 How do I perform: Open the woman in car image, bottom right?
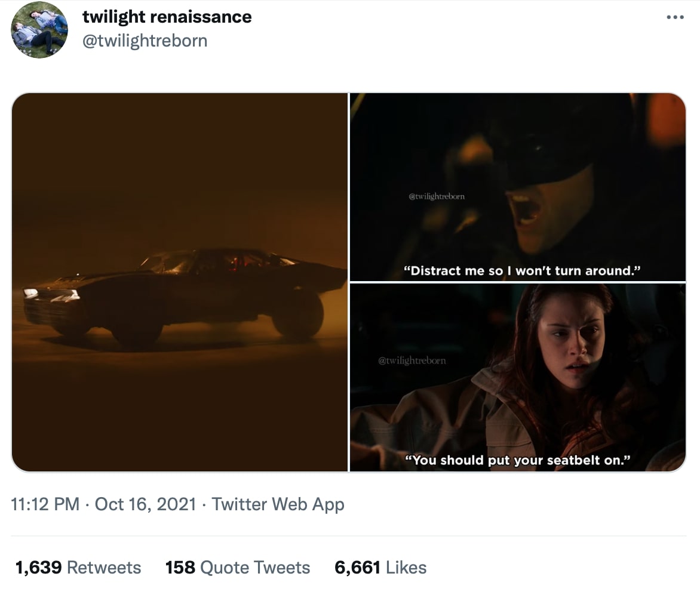517,377
